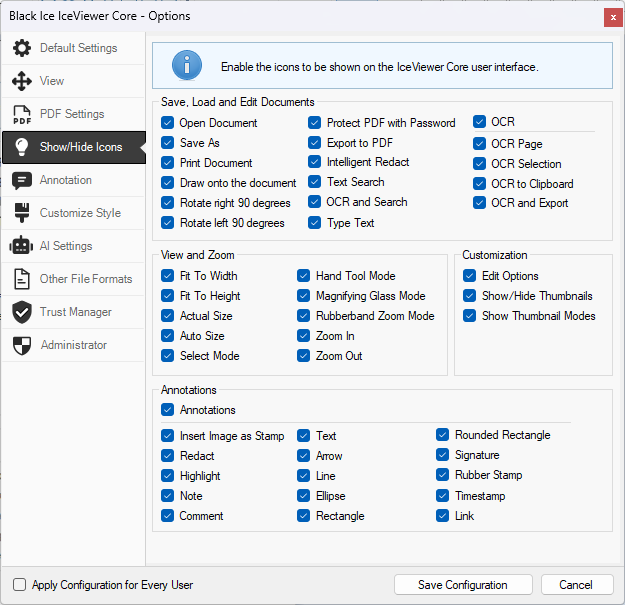Uncheck Magnifying Glass Mode
Screen dimensions: 625x605
tap(304, 296)
